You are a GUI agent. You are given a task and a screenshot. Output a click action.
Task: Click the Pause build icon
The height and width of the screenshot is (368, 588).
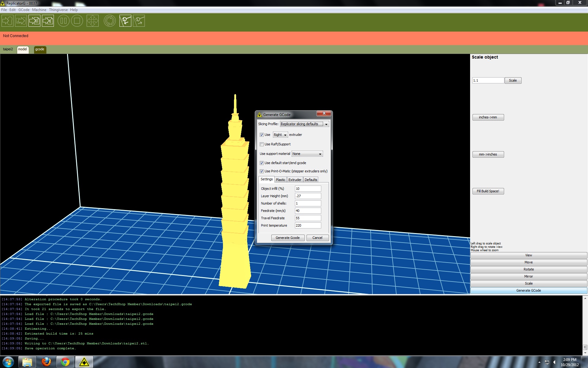(x=63, y=21)
